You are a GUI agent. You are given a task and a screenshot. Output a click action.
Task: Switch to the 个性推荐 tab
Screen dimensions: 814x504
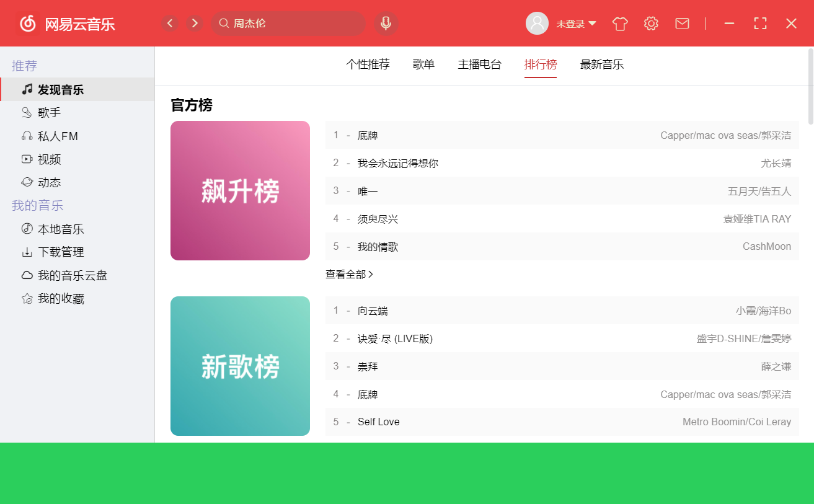368,64
